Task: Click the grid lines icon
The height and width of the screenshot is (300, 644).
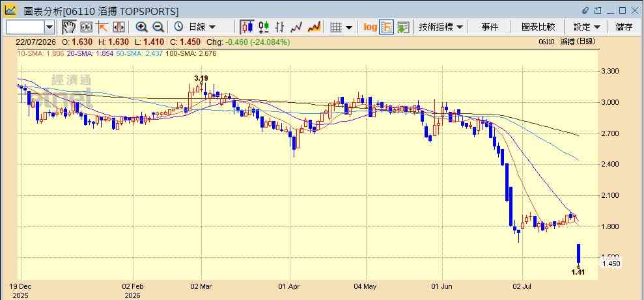Action: (337, 27)
